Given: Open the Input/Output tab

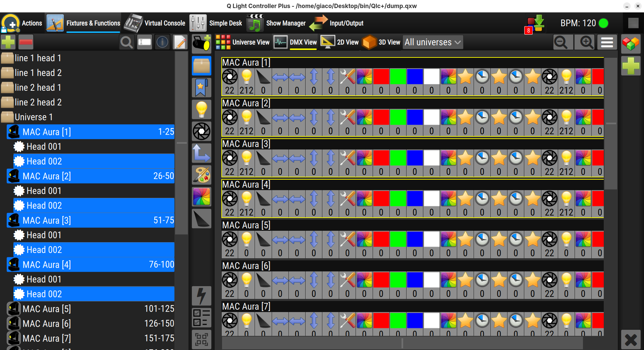Looking at the screenshot, I should click(336, 23).
